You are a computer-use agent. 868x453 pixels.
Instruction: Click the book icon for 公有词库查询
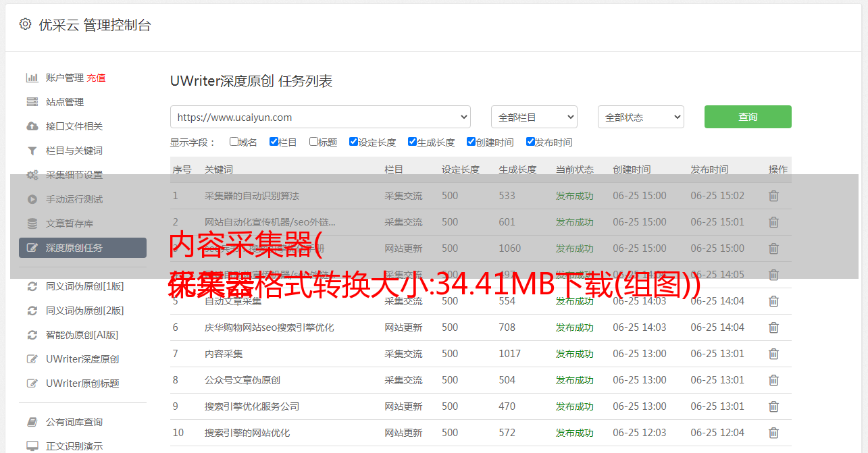(32, 422)
